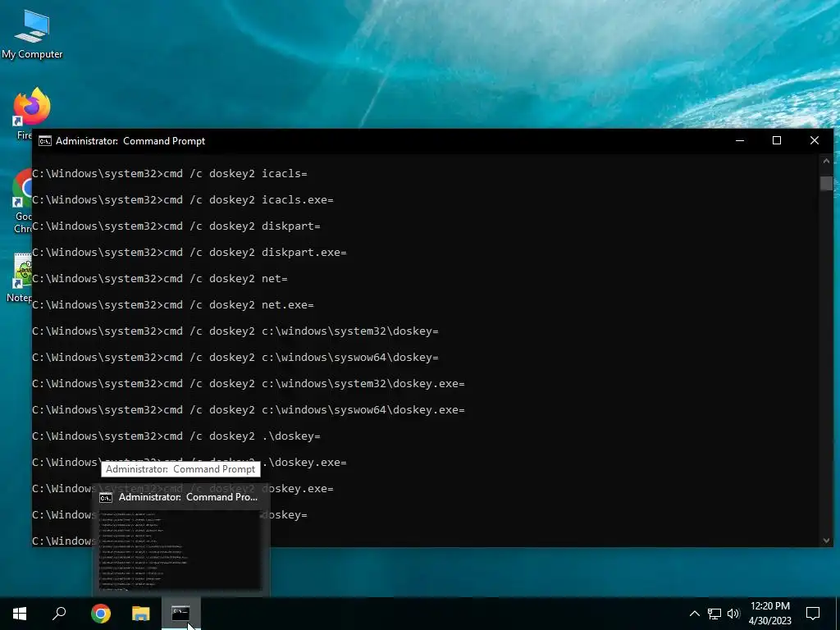The width and height of the screenshot is (840, 630).
Task: Click the line ending 'syswow64\doskey='
Action: pyautogui.click(x=235, y=358)
